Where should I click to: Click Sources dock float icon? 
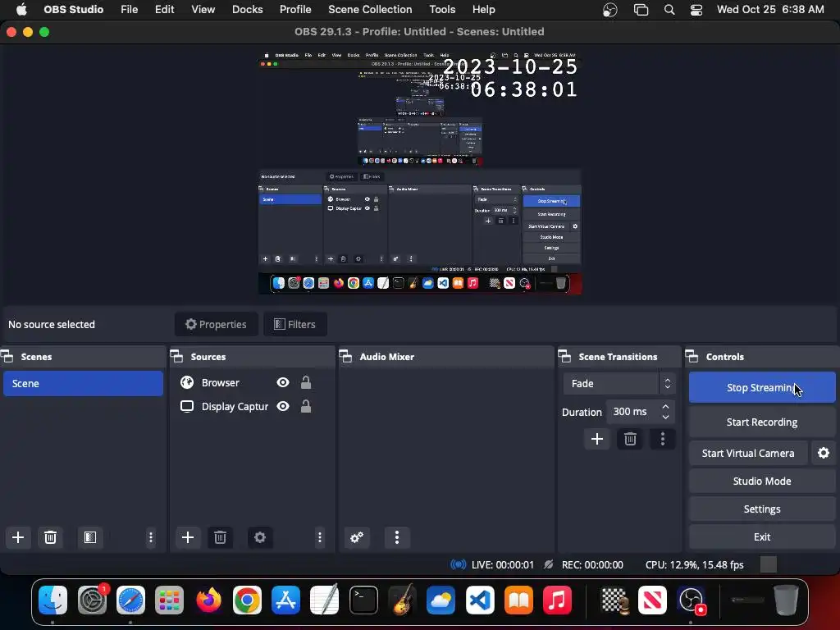pyautogui.click(x=177, y=356)
